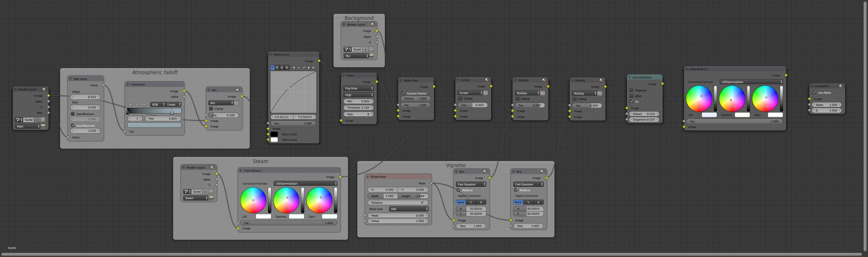Open Screen blend type dropdown
This screenshot has width=868, height=257.
pos(470,93)
